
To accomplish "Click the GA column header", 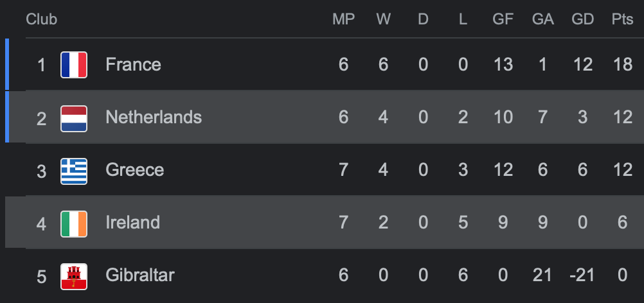I will click(x=542, y=19).
